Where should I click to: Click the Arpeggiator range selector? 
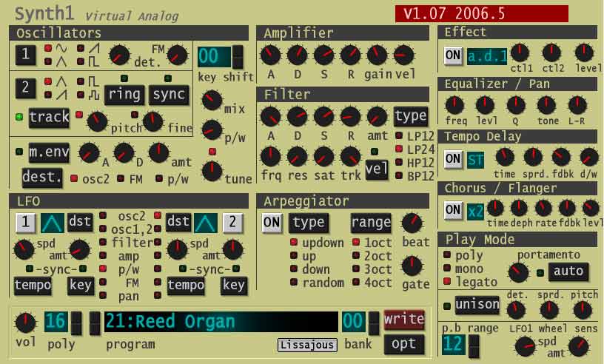click(371, 222)
